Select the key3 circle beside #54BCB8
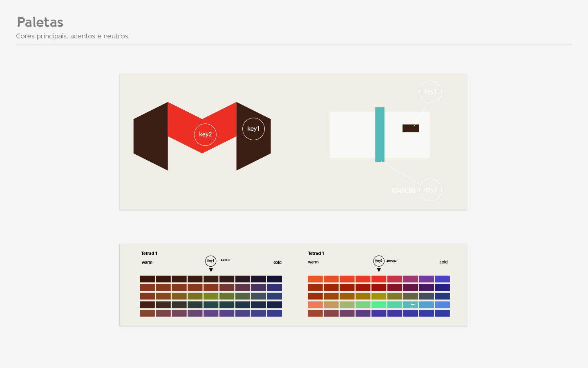The height and width of the screenshot is (368, 588). pos(430,190)
